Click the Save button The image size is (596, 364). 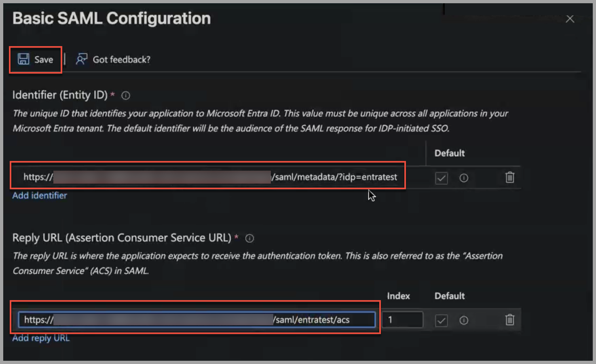pos(36,59)
